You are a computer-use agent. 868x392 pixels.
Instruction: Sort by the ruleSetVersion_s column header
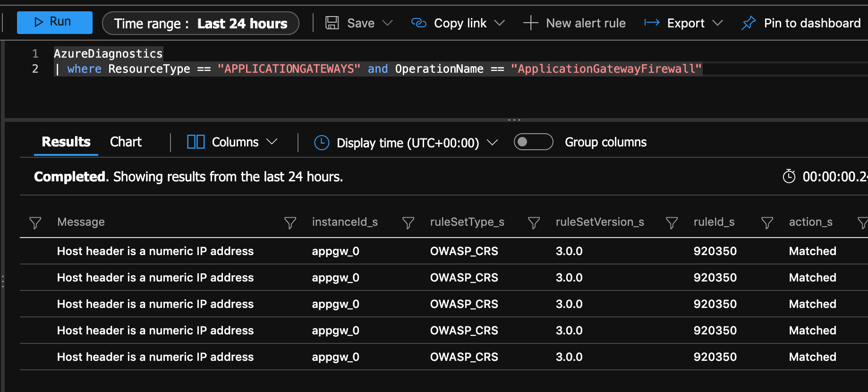click(x=600, y=222)
